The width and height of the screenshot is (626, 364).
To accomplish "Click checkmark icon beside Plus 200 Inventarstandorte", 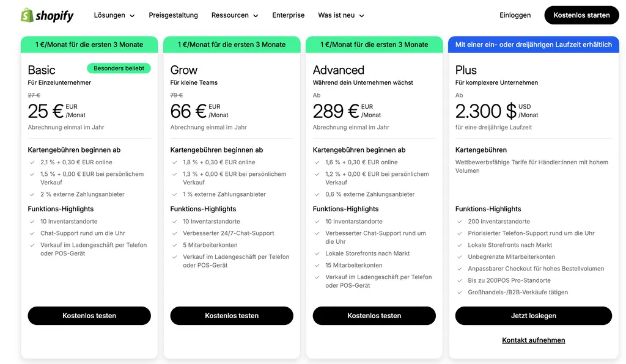I will pos(459,222).
